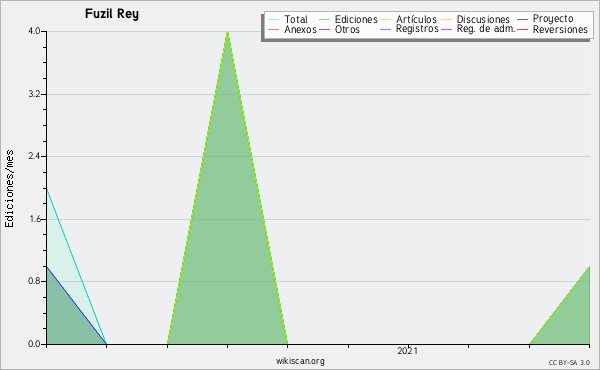This screenshot has width=600, height=370.
Task: Click the dark blue Registros line
Action: [77, 305]
